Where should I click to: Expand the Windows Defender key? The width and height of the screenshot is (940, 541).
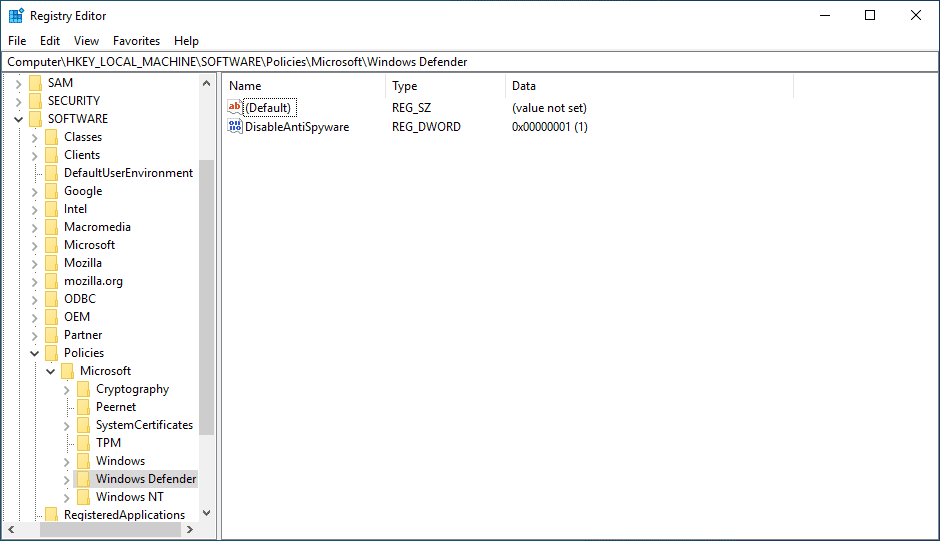pos(67,479)
